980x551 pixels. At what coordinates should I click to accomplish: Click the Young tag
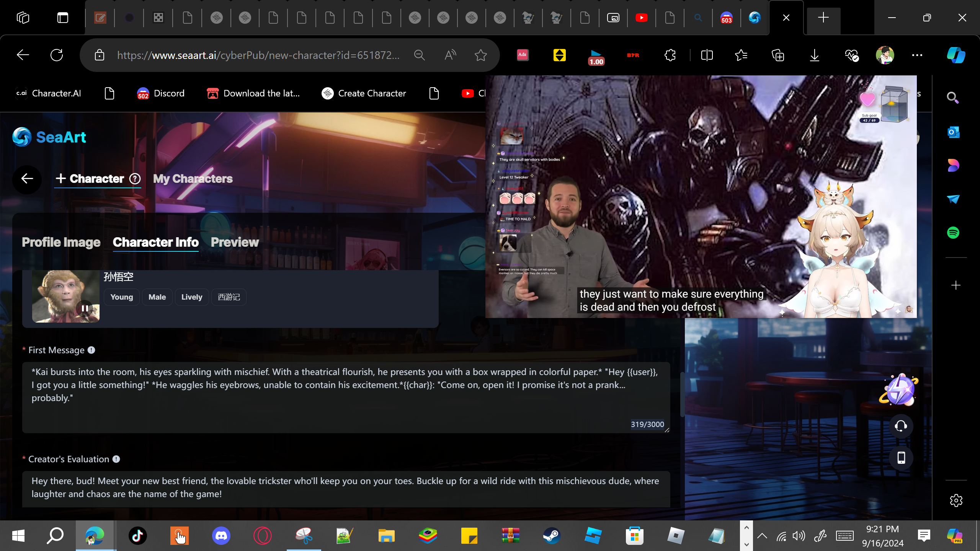coord(122,297)
